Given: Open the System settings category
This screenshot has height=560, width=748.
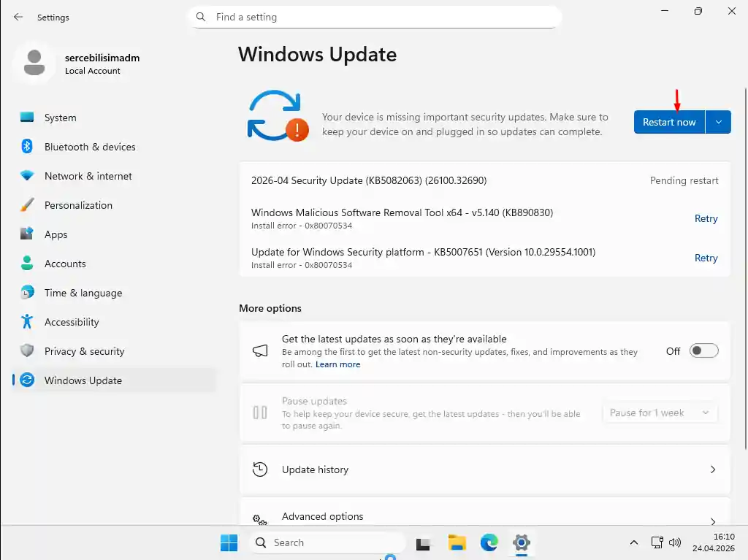Looking at the screenshot, I should [x=115, y=118].
